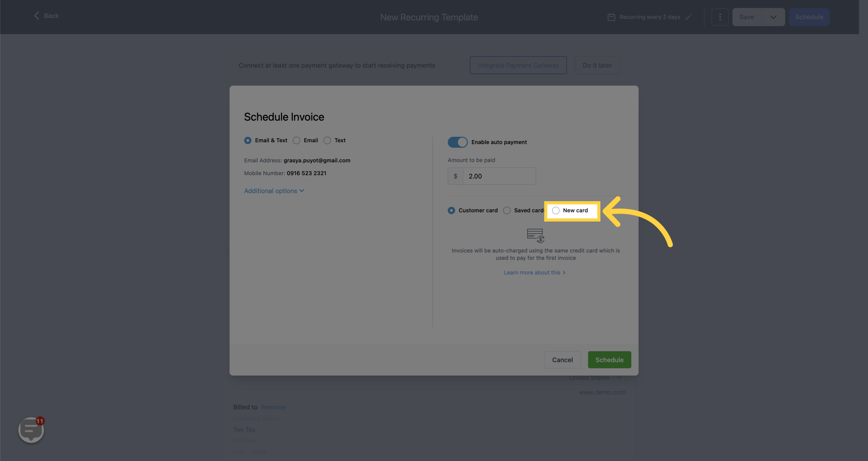
Task: Open the Learn more about this link
Action: (x=534, y=272)
